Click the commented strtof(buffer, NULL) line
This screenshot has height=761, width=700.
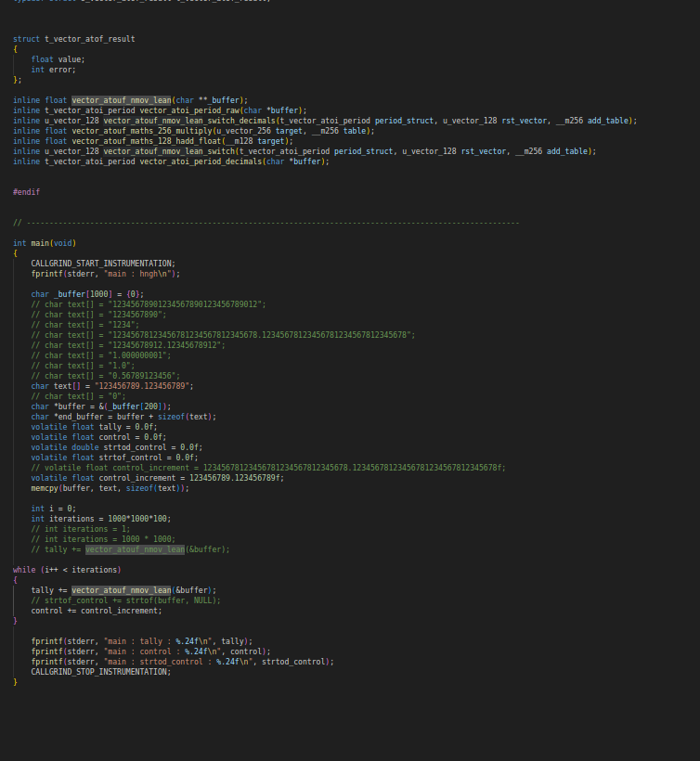[125, 600]
